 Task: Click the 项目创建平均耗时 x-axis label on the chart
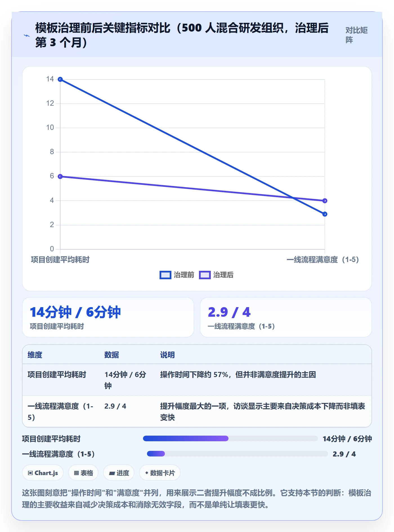tap(60, 260)
